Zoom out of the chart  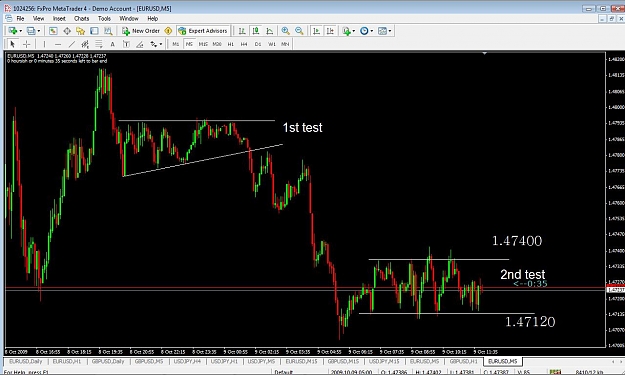[x=299, y=31]
